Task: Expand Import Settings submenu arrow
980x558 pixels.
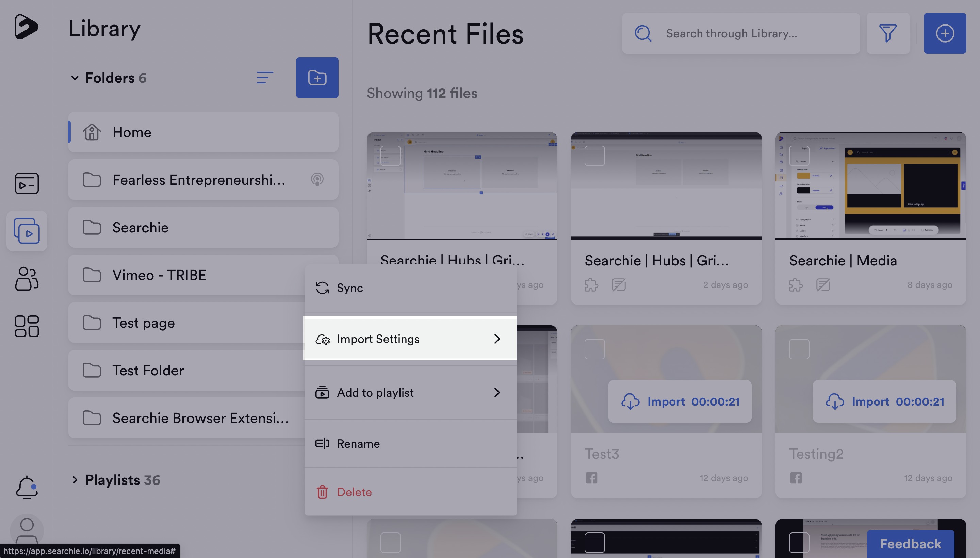Action: (x=497, y=339)
